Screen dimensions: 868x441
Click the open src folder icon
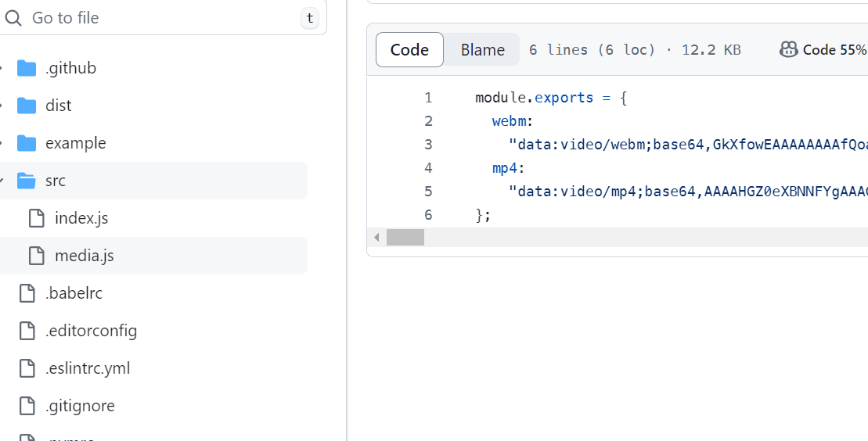click(x=27, y=181)
